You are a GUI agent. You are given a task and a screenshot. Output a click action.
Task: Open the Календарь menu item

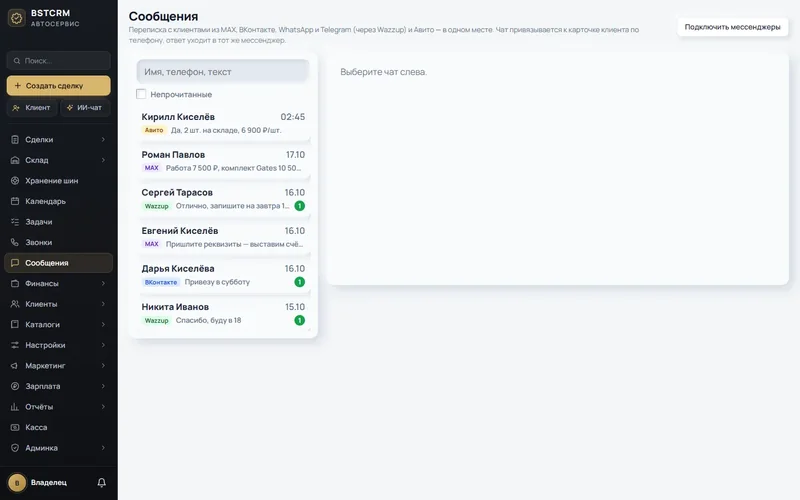tap(59, 201)
